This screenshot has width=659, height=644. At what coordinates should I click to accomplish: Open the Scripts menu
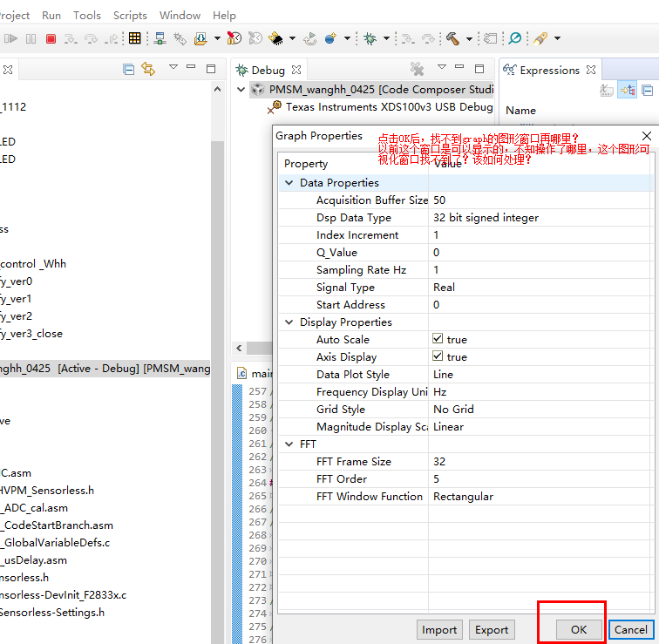tap(130, 16)
